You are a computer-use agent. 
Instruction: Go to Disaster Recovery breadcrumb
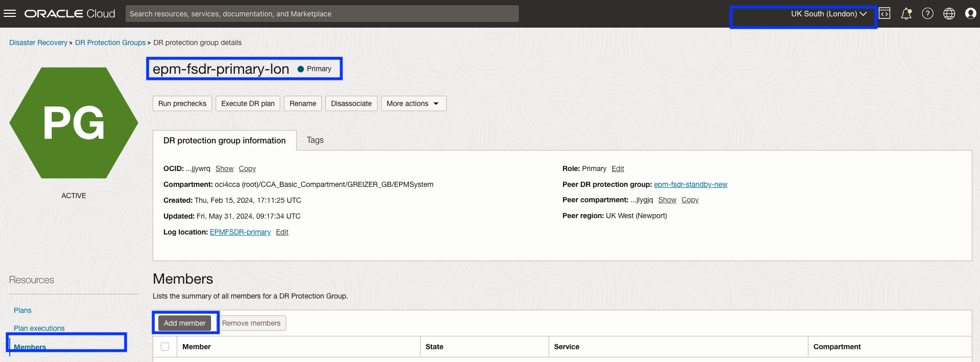[38, 42]
